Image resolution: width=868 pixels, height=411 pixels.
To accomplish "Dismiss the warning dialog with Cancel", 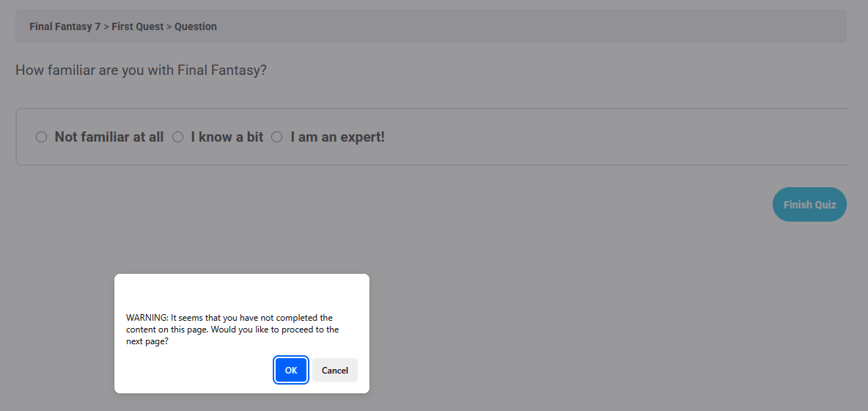I will click(335, 370).
